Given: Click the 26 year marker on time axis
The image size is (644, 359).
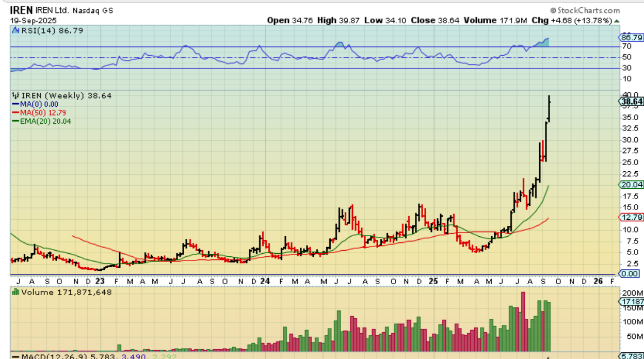Looking at the screenshot, I should [598, 282].
